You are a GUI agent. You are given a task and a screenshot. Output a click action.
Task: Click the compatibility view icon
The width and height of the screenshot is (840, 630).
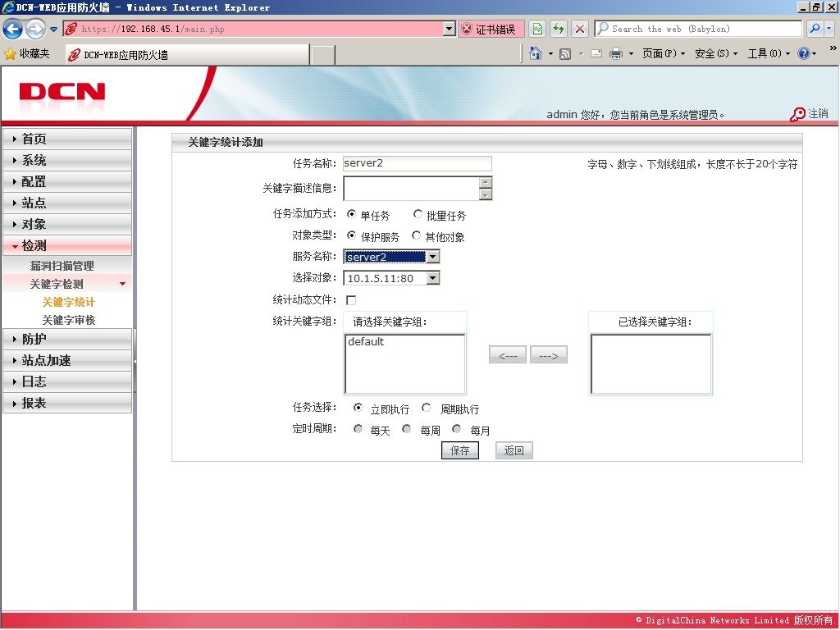[537, 29]
